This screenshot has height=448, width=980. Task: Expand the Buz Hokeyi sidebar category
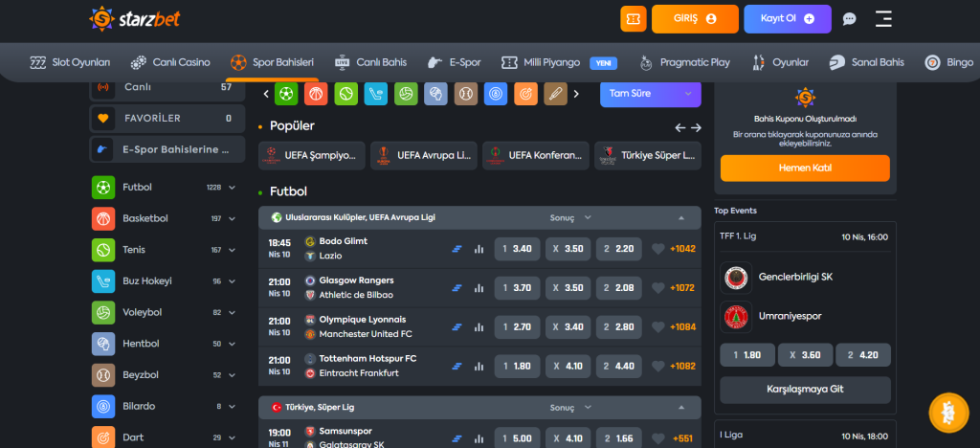click(232, 281)
